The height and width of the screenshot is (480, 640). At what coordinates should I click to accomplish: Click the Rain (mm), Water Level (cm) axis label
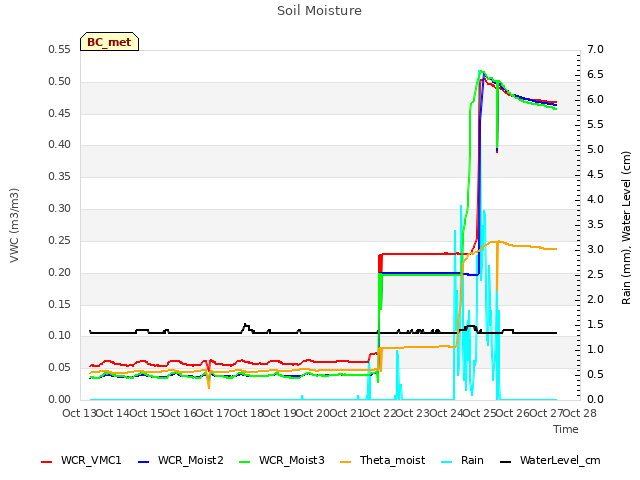[626, 228]
